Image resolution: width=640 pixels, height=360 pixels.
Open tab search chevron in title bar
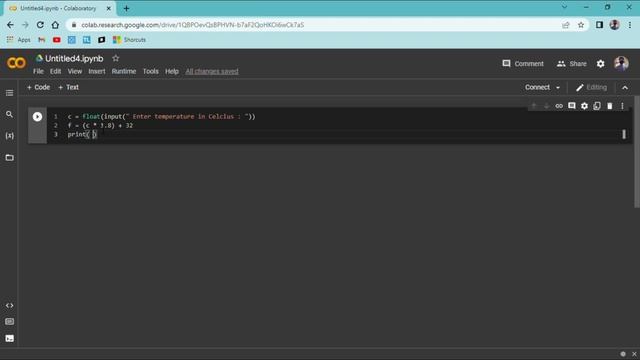coord(564,7)
